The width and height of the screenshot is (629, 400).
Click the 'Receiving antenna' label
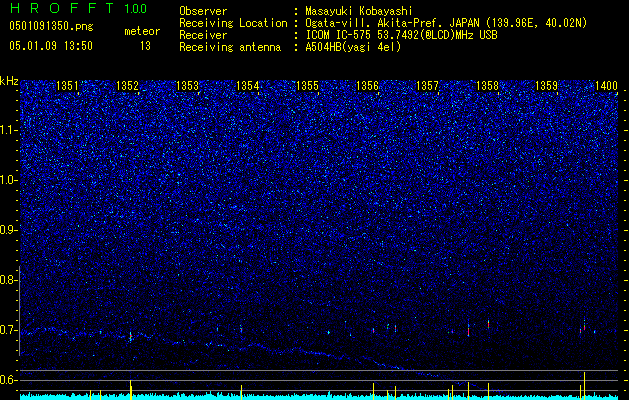click(x=230, y=47)
